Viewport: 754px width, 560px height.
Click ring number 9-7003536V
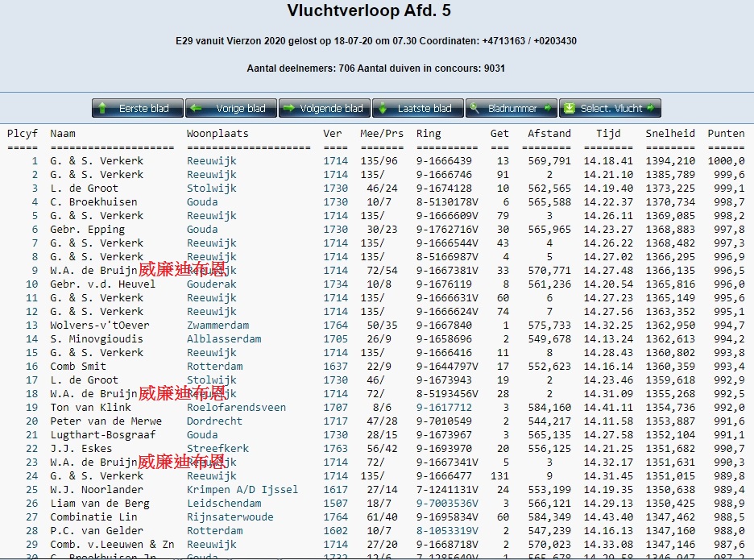(x=448, y=504)
